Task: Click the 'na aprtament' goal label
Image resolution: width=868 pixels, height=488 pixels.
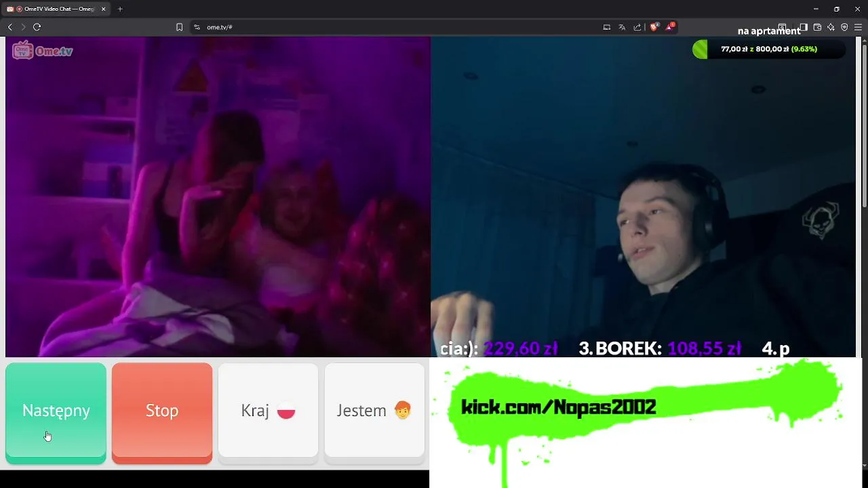Action: 769,31
